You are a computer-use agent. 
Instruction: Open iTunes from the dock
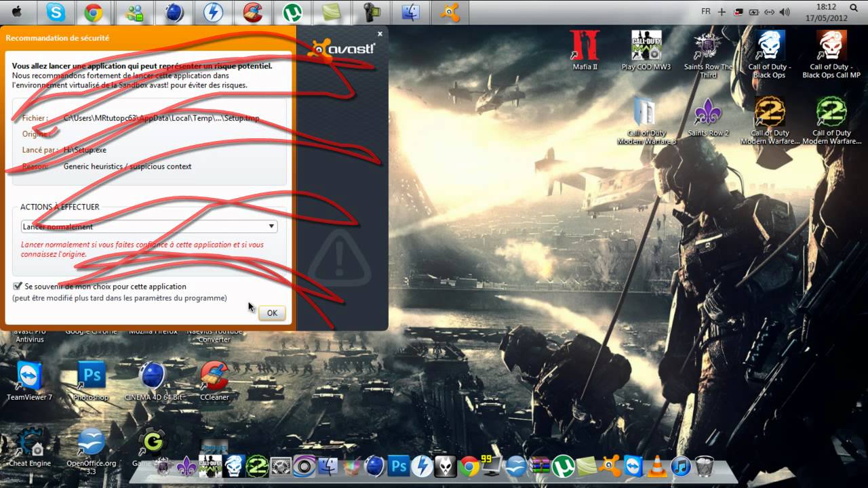[680, 466]
